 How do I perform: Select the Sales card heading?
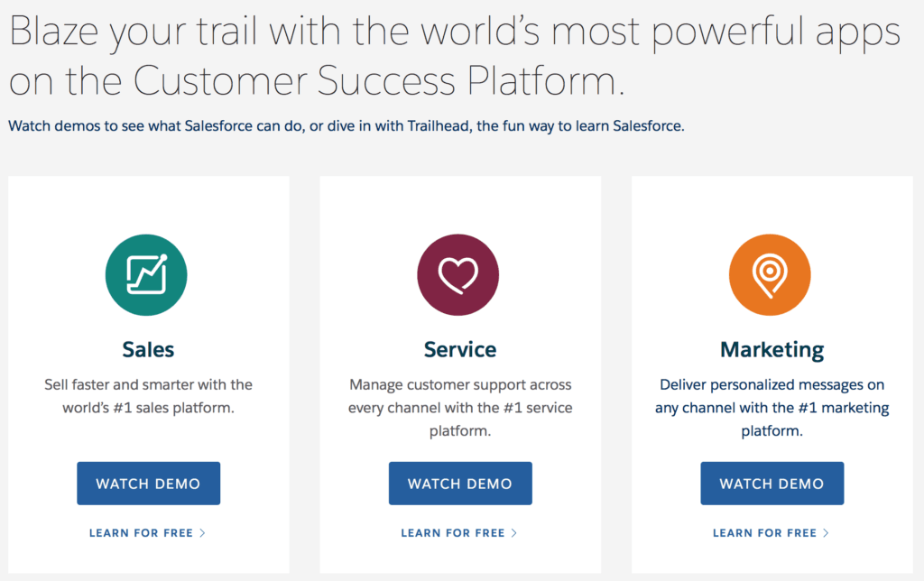148,349
